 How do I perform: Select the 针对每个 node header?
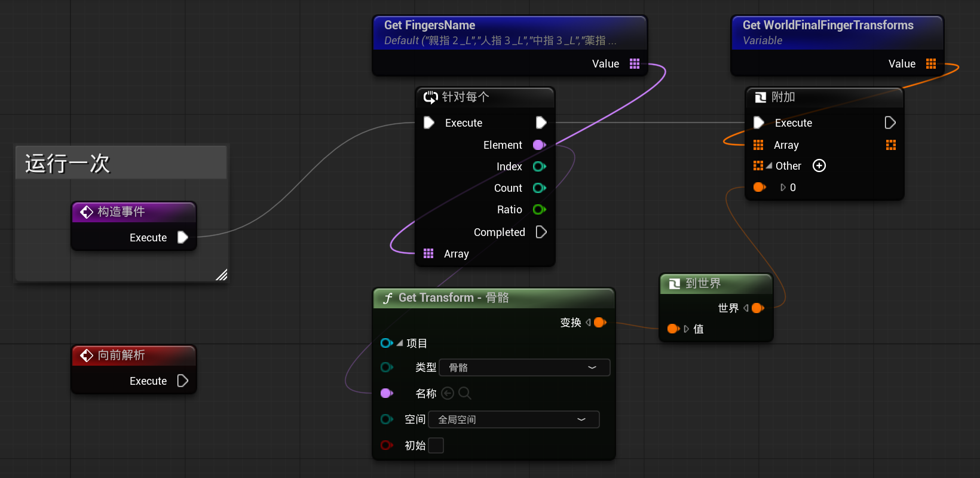coord(485,97)
